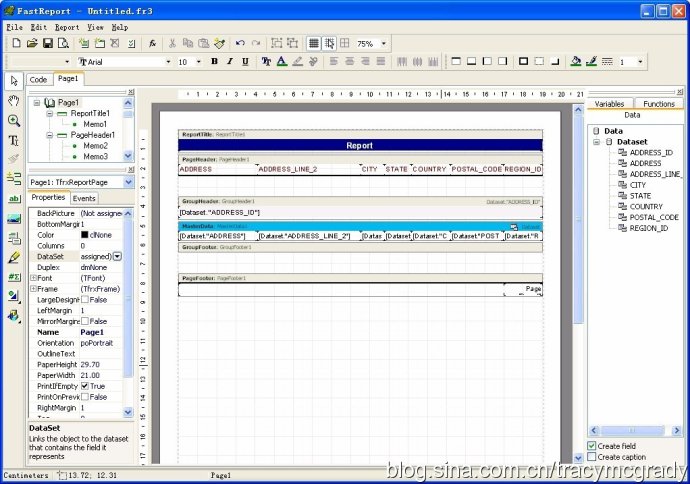Click the Cut scissors icon
This screenshot has height=484, width=690.
click(x=172, y=43)
